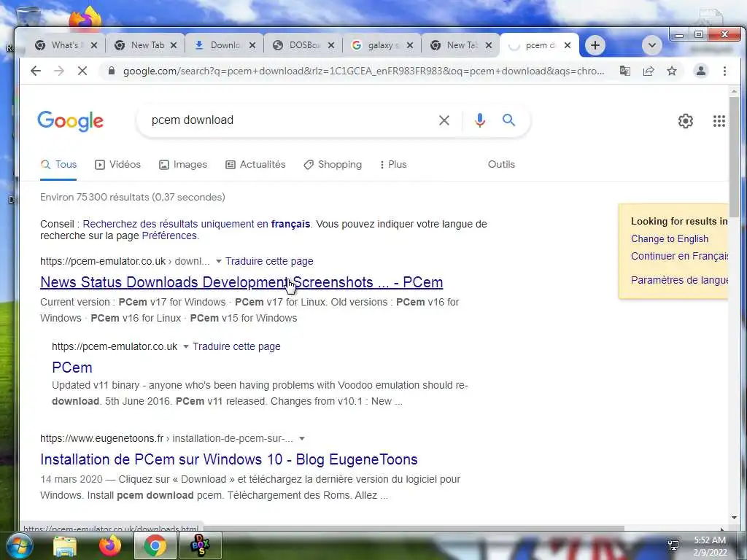Open the Google apps grid

719,121
